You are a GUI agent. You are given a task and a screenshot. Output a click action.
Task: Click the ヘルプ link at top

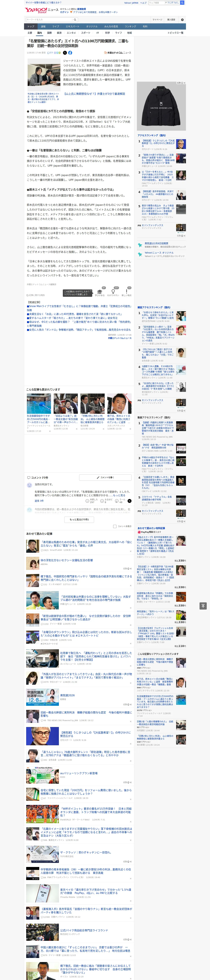[x=143, y=3]
